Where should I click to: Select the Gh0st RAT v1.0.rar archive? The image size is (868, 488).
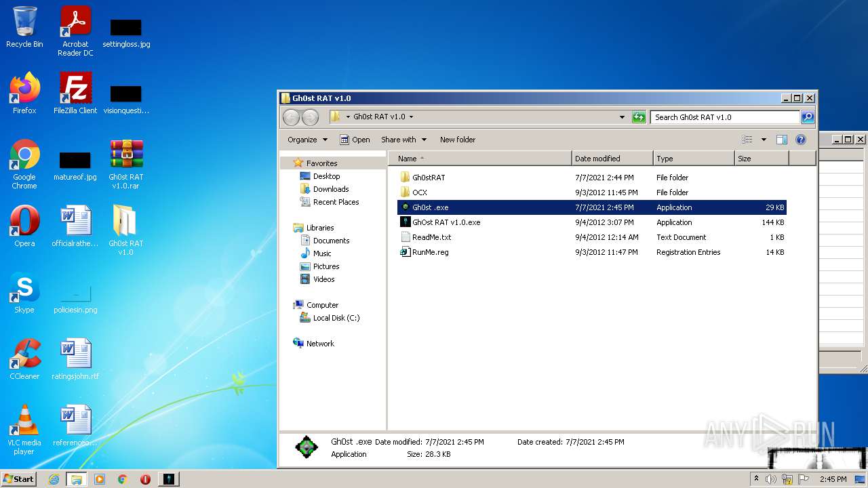[x=126, y=164]
